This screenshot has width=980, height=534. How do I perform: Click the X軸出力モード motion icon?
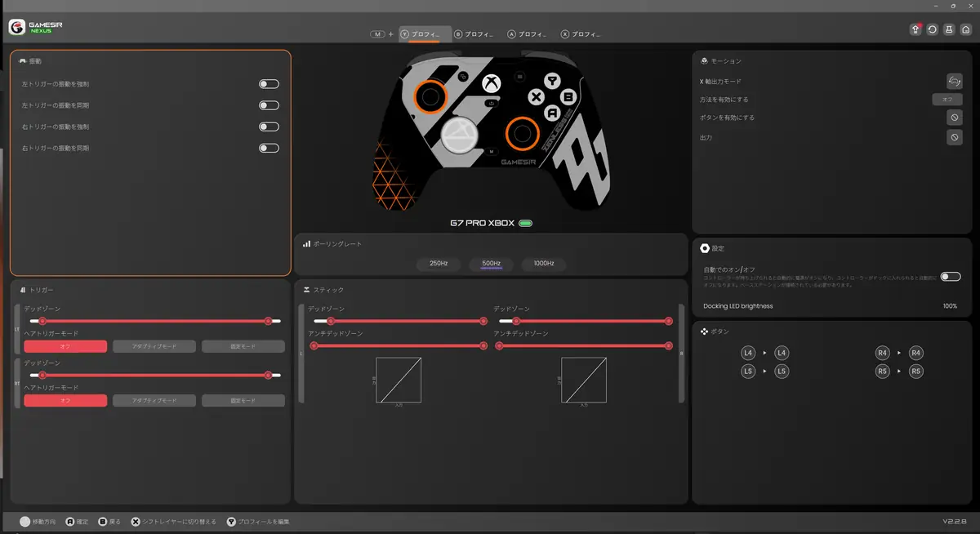click(954, 81)
